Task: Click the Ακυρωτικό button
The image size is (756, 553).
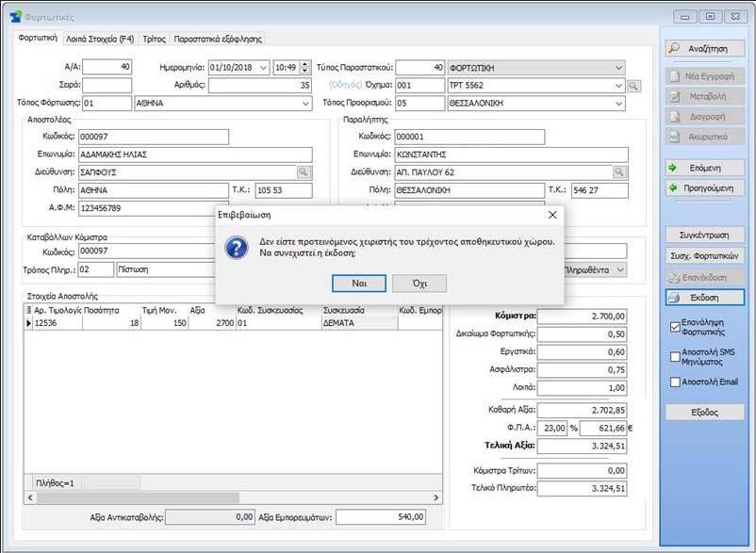Action: coord(705,137)
